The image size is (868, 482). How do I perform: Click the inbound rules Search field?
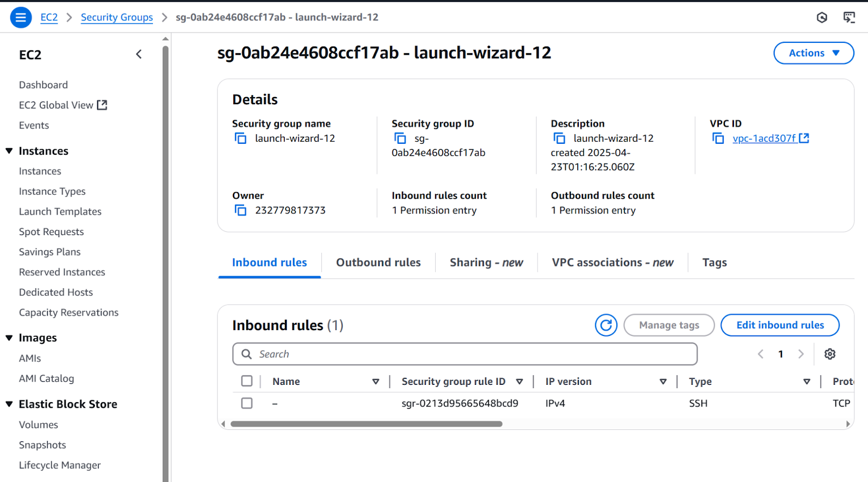click(x=465, y=354)
